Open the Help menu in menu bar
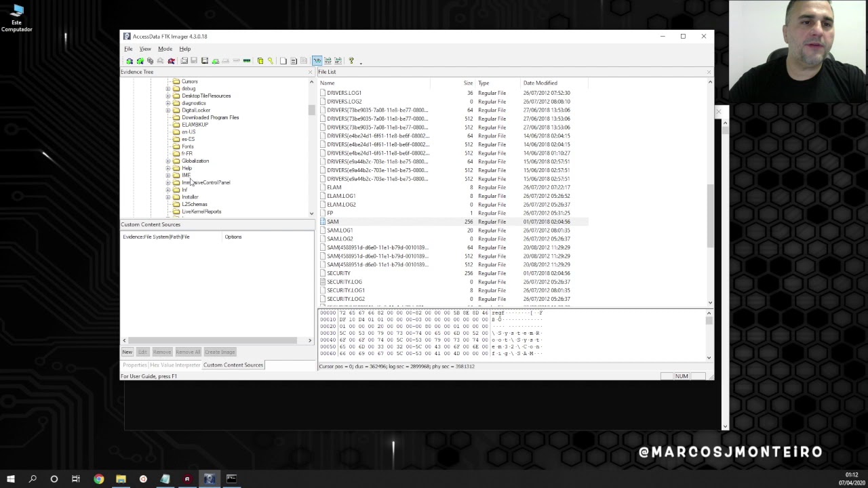Viewport: 868px width, 488px height. (185, 49)
